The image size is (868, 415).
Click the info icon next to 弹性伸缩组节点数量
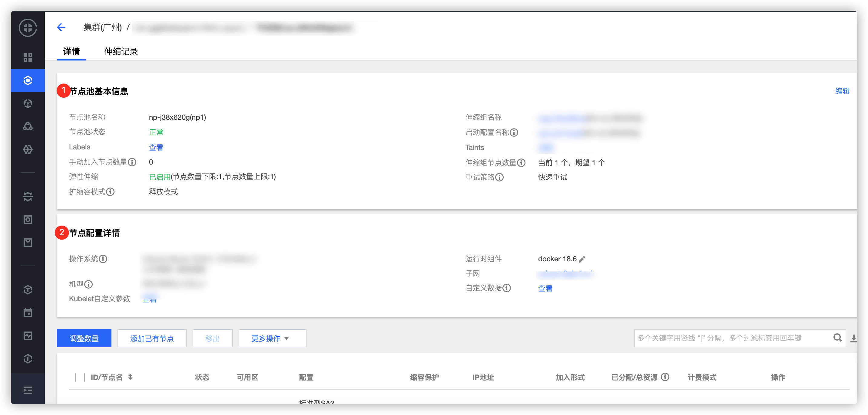[521, 163]
